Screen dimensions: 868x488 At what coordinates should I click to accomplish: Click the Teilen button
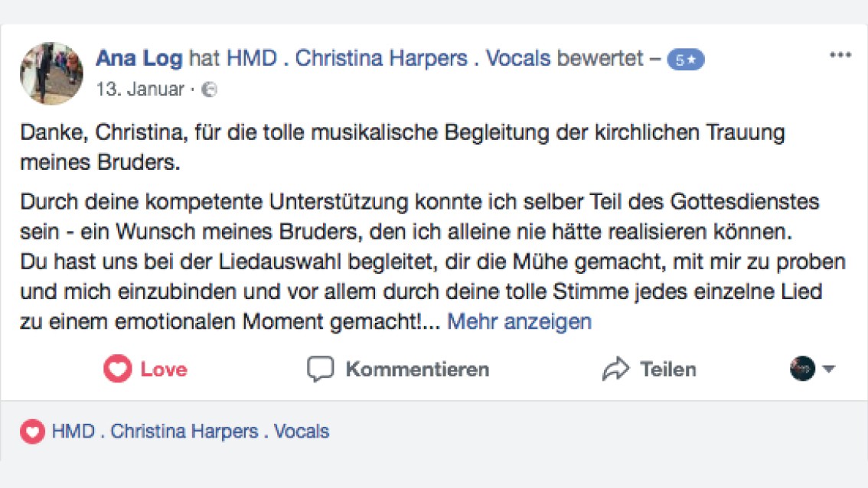coord(649,369)
